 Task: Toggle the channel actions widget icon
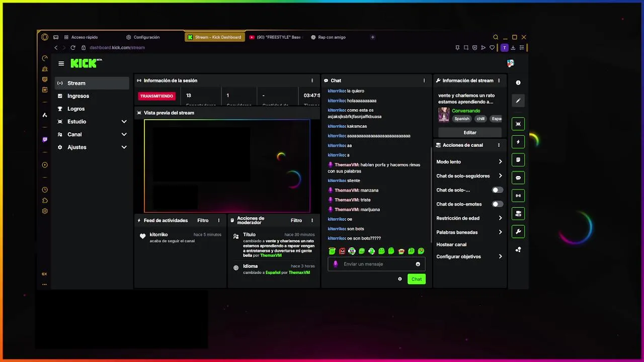[x=518, y=214]
